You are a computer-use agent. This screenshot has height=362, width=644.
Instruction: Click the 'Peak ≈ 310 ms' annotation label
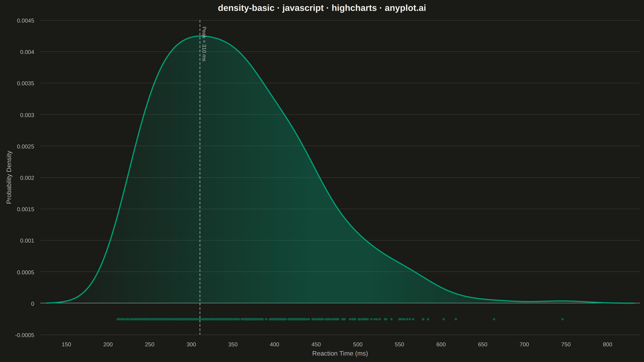point(204,44)
